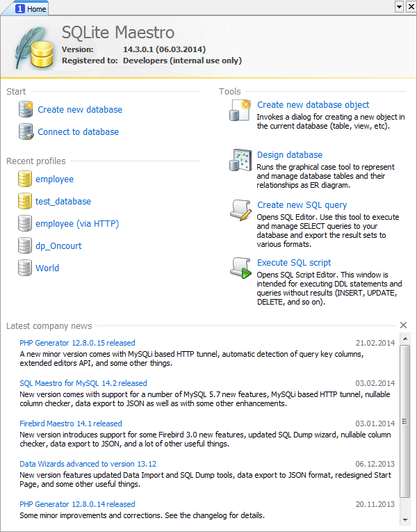Open the employee (via HTTP) profile

click(77, 224)
